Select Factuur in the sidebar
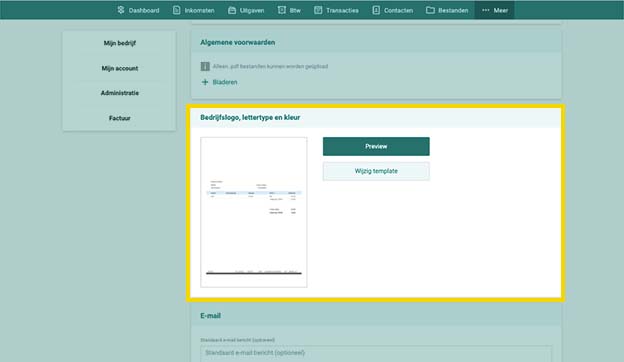624x362 pixels. pyautogui.click(x=119, y=118)
